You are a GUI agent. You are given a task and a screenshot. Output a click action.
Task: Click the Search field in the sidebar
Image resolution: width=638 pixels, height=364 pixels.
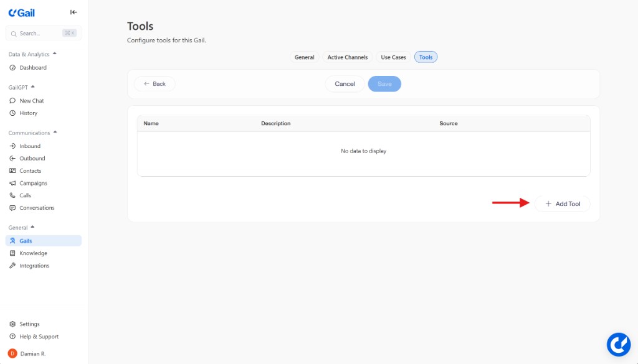43,33
